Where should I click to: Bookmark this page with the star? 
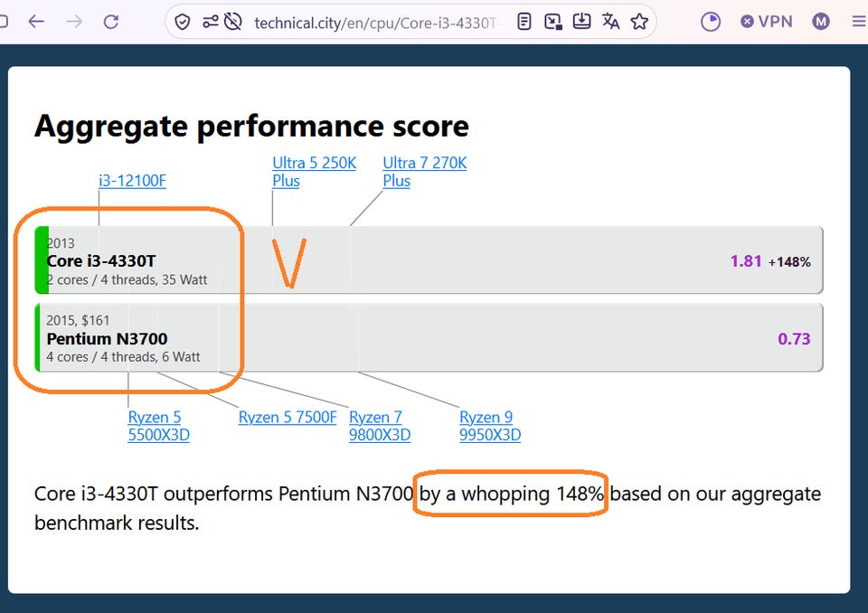point(639,22)
